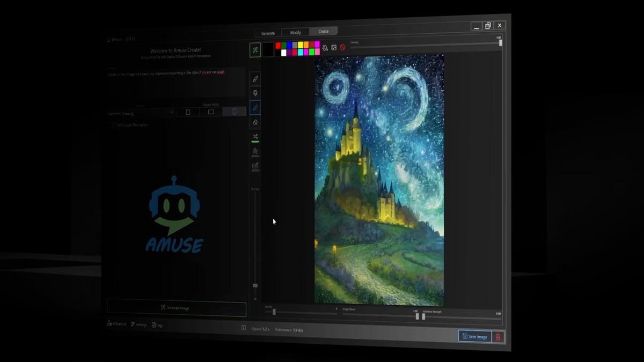Pick the pink color swatch
The height and width of the screenshot is (362, 644).
[317, 51]
